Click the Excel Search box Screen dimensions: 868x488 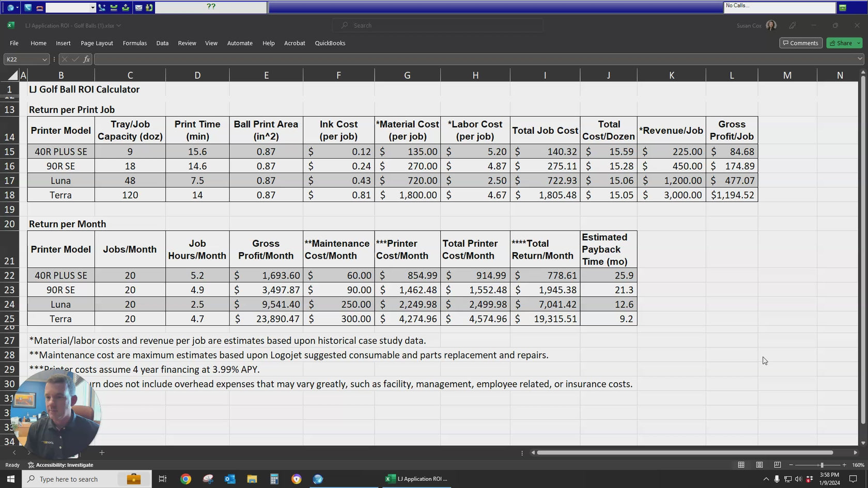[438, 25]
